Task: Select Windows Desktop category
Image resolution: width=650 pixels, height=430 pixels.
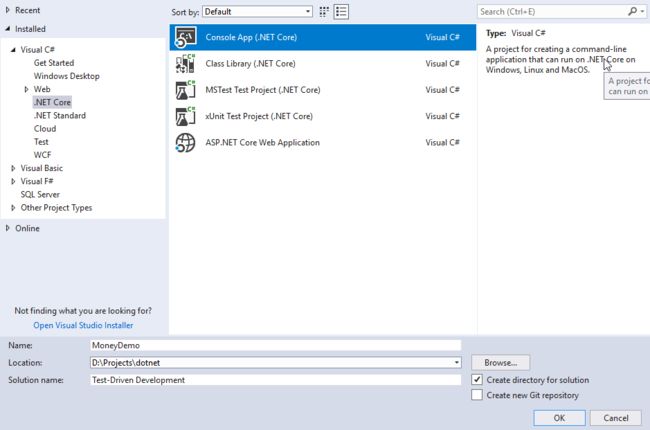Action: [67, 76]
